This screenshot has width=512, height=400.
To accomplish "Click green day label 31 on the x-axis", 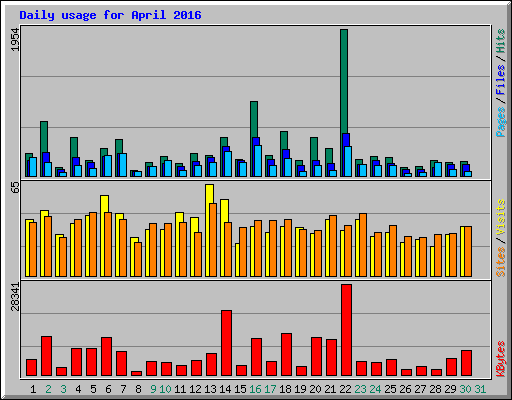I will click(x=480, y=389).
